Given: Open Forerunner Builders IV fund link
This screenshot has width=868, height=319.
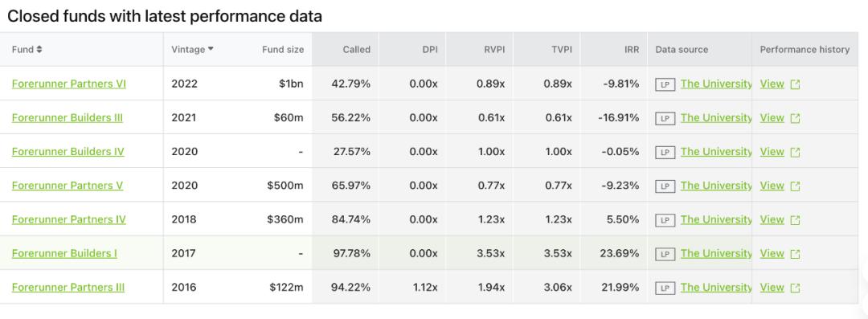Looking at the screenshot, I should click(68, 151).
